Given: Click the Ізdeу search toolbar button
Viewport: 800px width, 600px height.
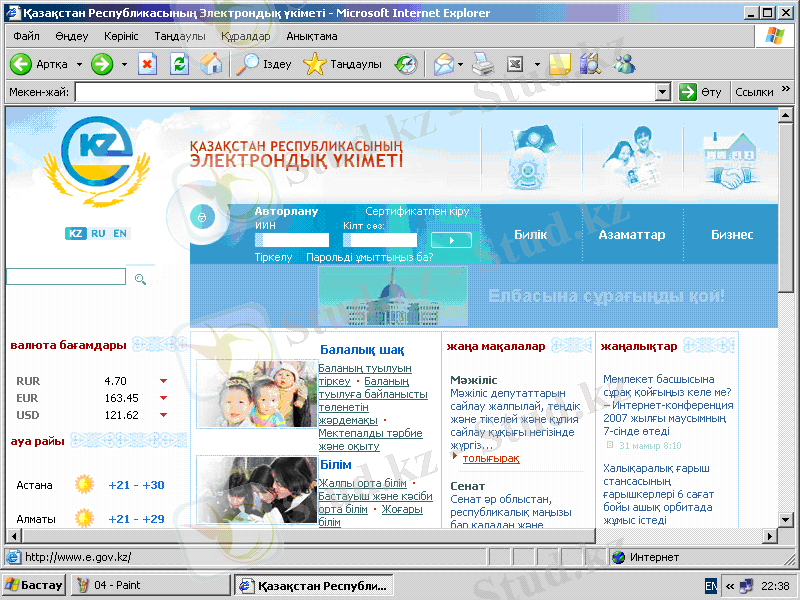Looking at the screenshot, I should pos(262,64).
